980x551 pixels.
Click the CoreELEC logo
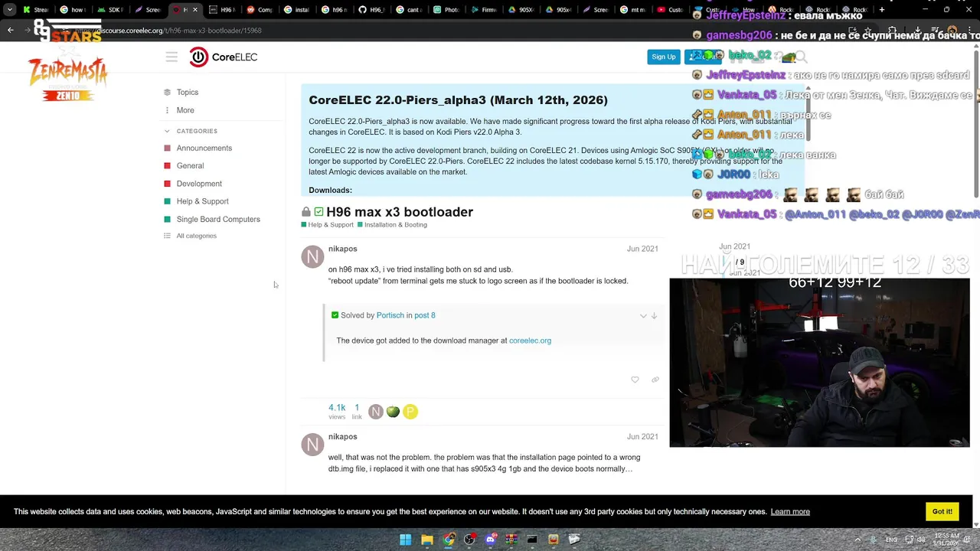[224, 57]
